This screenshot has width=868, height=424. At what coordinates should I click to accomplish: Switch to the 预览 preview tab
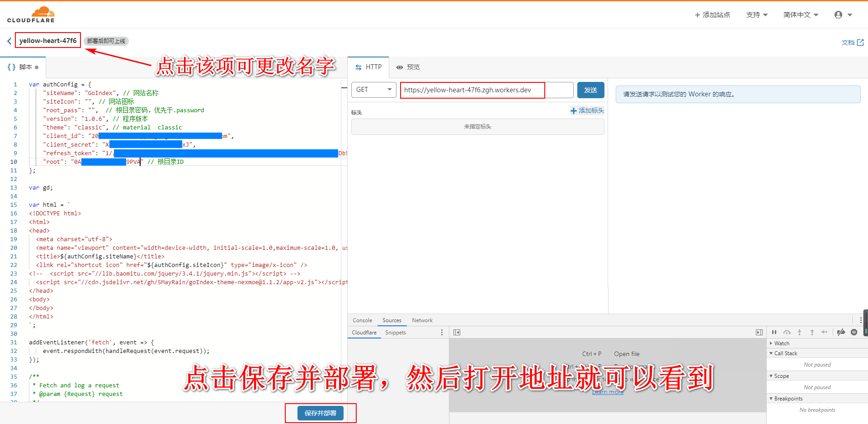[x=408, y=67]
